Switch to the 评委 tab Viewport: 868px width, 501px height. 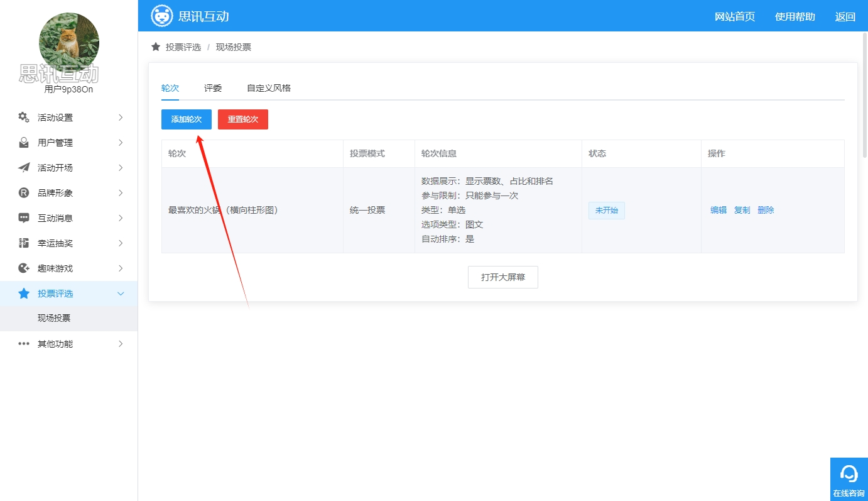click(213, 88)
